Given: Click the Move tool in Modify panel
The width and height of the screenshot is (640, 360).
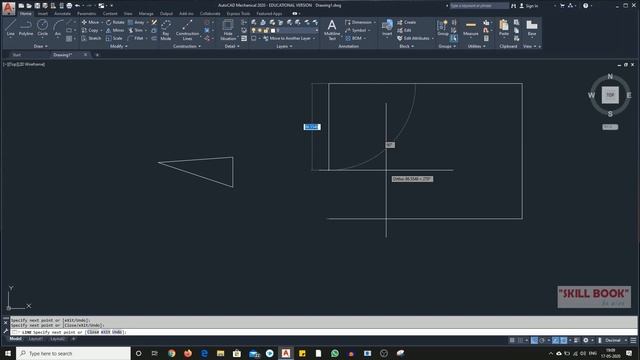Looking at the screenshot, I should click(x=90, y=22).
